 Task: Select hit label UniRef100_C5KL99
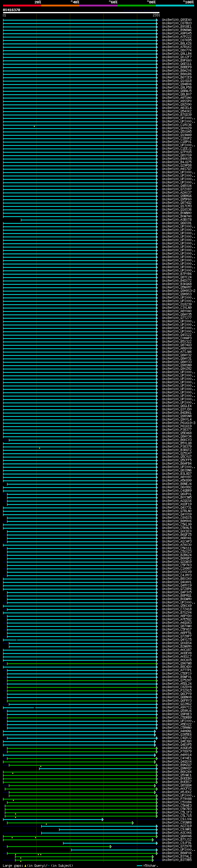[x=177, y=525]
